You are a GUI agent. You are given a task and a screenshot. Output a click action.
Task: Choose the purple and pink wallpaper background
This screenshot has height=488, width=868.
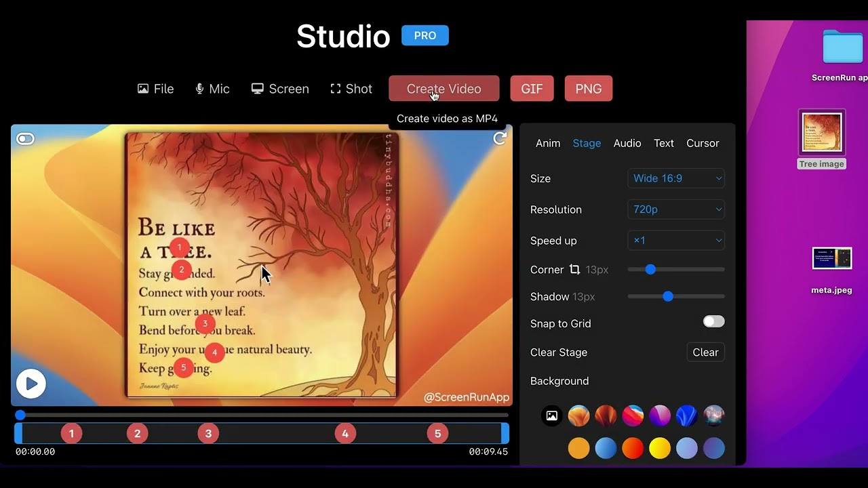pyautogui.click(x=660, y=415)
